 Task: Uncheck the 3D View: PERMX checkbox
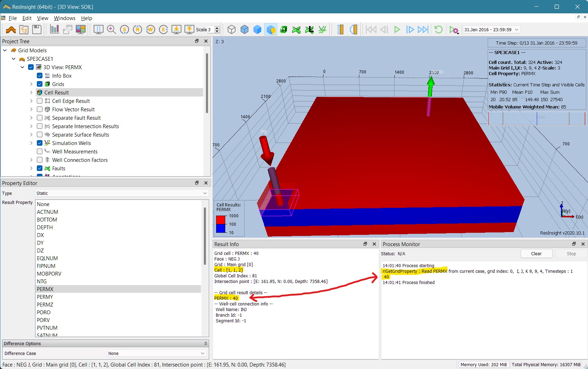[x=31, y=67]
